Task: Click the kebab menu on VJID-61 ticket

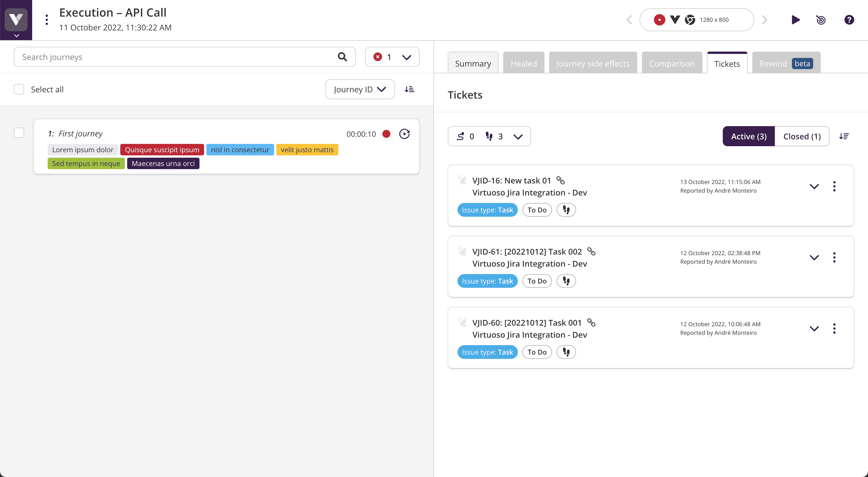Action: coord(834,257)
